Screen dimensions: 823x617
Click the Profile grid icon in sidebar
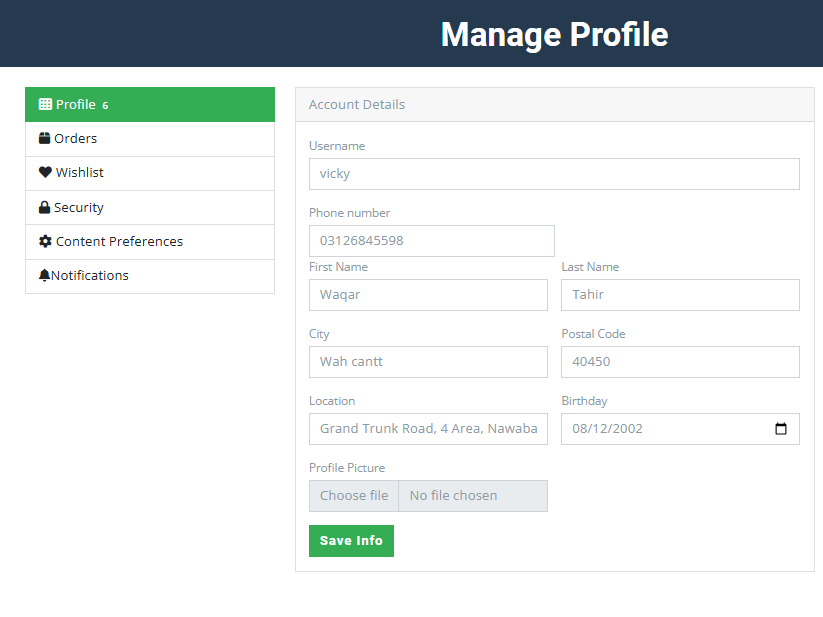tap(45, 104)
